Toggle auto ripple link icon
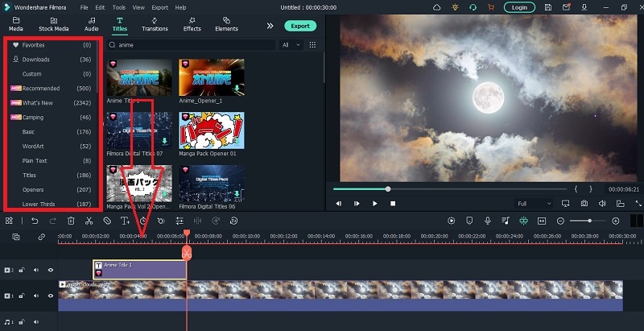The height and width of the screenshot is (331, 644). tap(42, 237)
